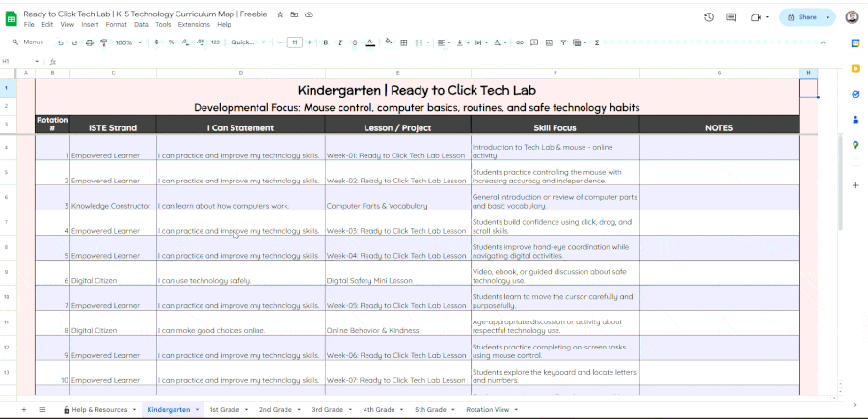Get add-ons with the plus icon

click(855, 185)
